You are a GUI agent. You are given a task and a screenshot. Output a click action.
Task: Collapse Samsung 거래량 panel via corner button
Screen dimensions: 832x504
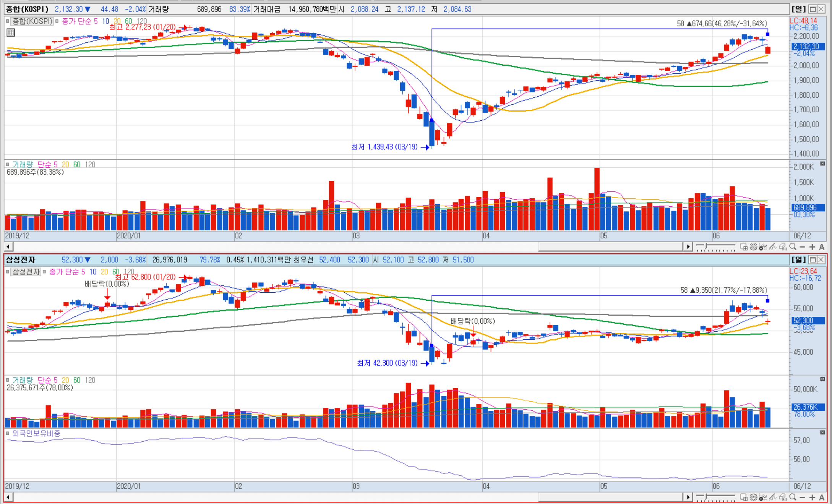(822, 379)
